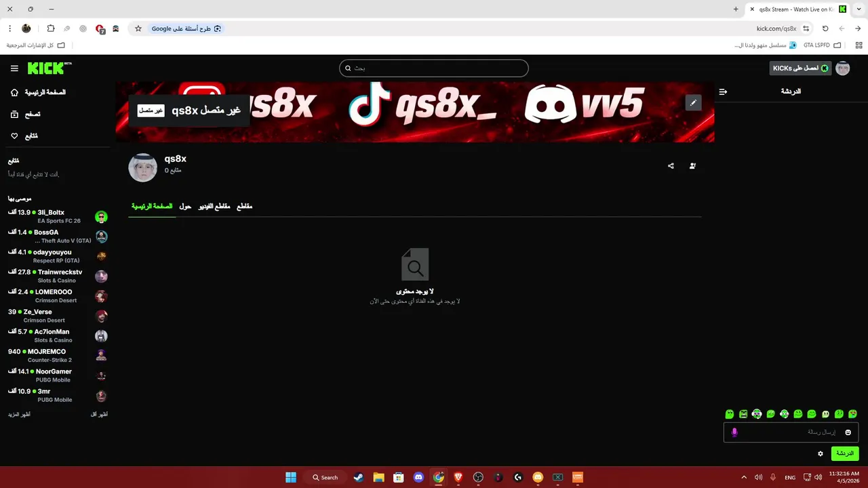The height and width of the screenshot is (488, 868).
Task: Open the user profile avatar menu on Kick
Action: pos(843,68)
